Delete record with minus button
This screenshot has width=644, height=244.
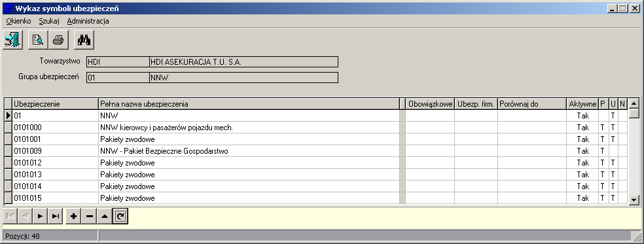point(89,216)
